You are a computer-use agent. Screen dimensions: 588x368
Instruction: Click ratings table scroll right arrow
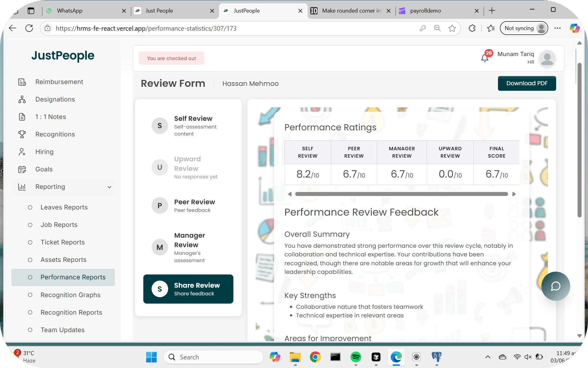tap(514, 194)
